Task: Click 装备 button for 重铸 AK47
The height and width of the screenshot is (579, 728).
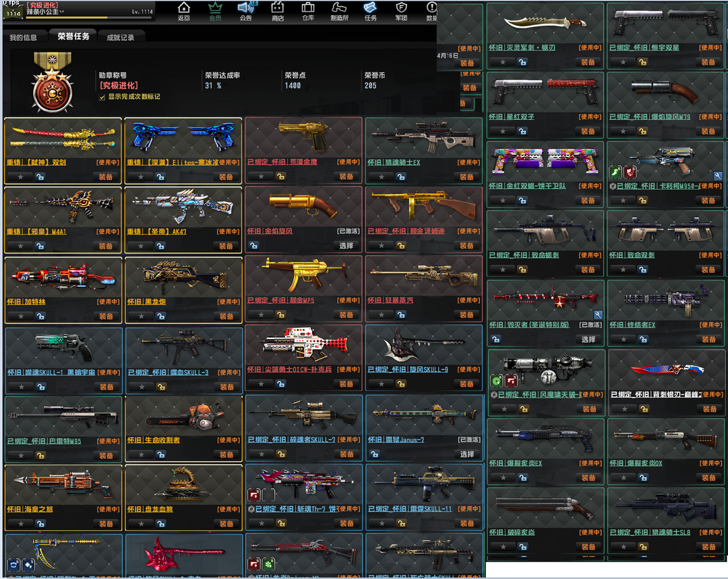Action: pyautogui.click(x=226, y=246)
